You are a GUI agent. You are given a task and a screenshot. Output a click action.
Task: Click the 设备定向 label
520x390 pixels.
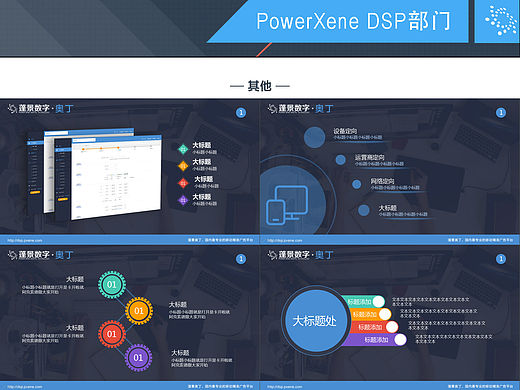pyautogui.click(x=345, y=131)
